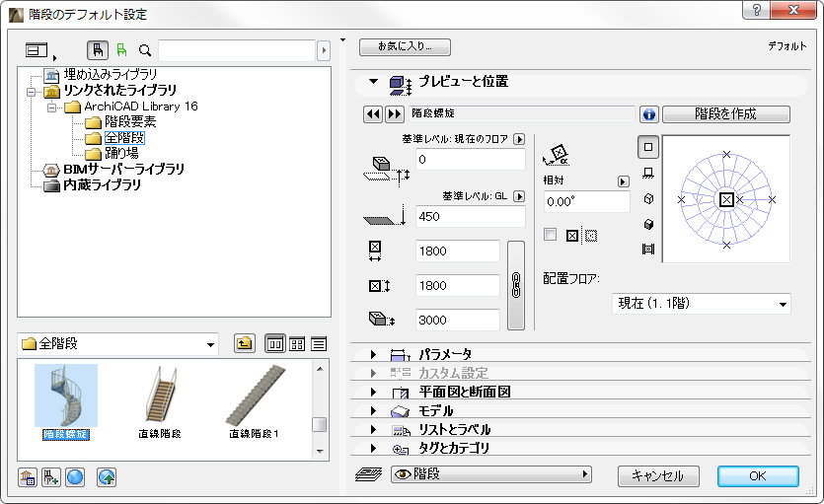Edit the lower 1800 depth field

pyautogui.click(x=457, y=286)
